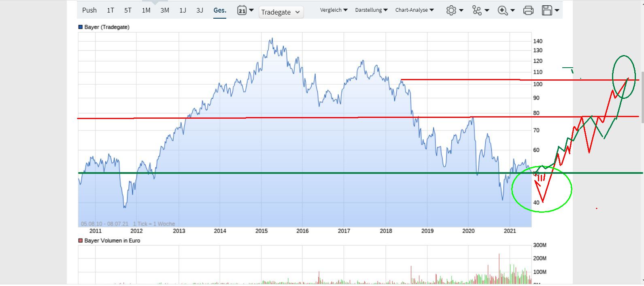Show the 1J one-year range

pyautogui.click(x=183, y=10)
